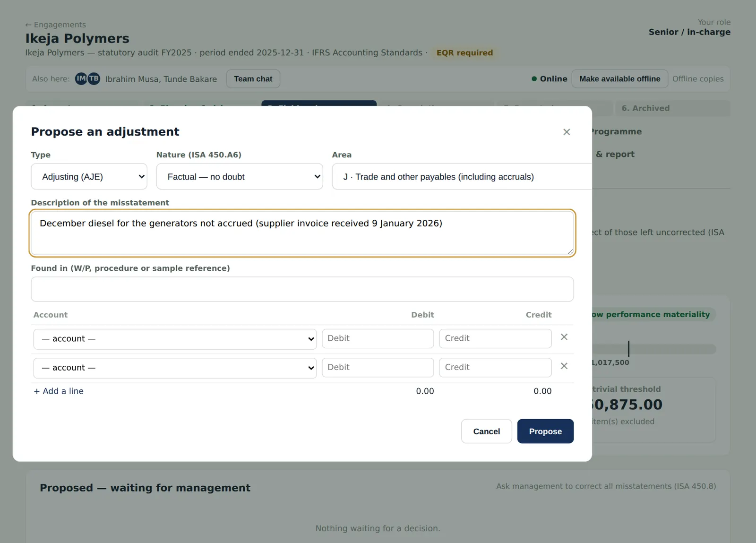Expand the first account selector
The image size is (756, 543).
point(175,339)
